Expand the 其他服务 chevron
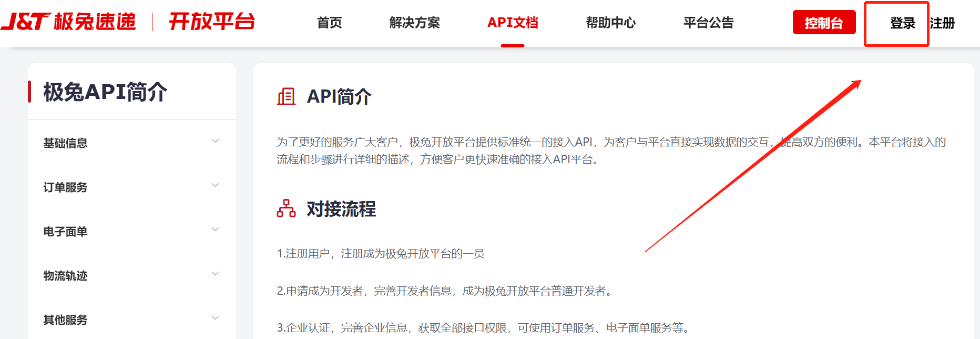 click(x=215, y=318)
